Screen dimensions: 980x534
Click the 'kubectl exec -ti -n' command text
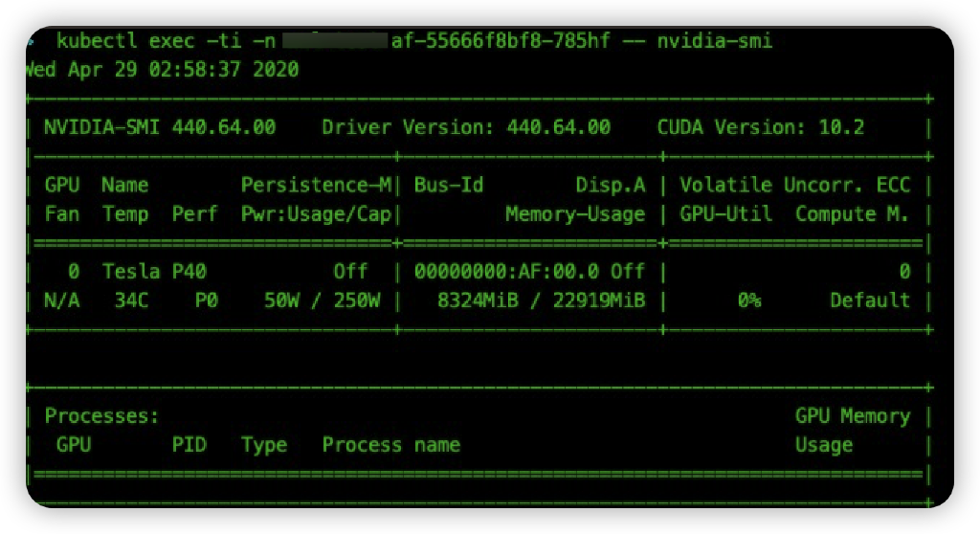point(166,41)
